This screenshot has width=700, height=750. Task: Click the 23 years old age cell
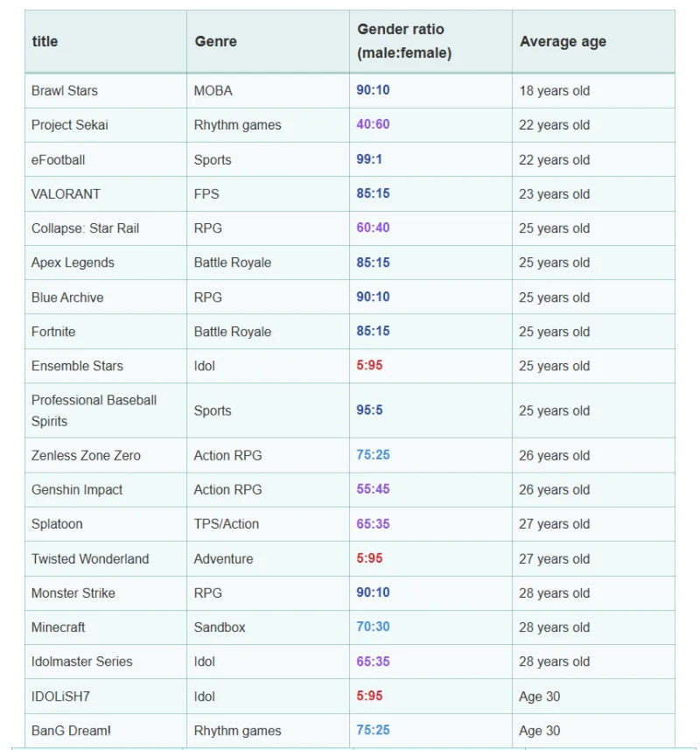593,194
